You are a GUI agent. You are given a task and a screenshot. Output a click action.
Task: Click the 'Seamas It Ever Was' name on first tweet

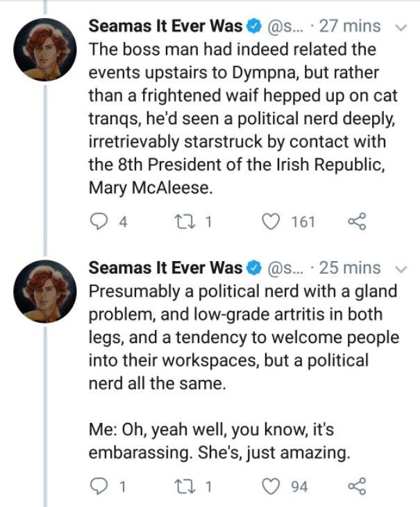(166, 26)
